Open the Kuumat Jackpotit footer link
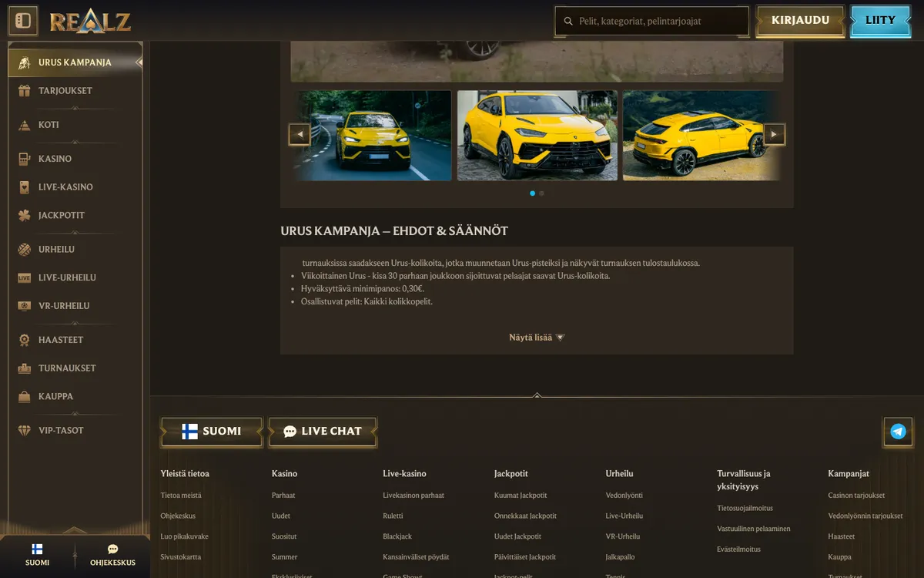The width and height of the screenshot is (924, 578). (x=521, y=496)
